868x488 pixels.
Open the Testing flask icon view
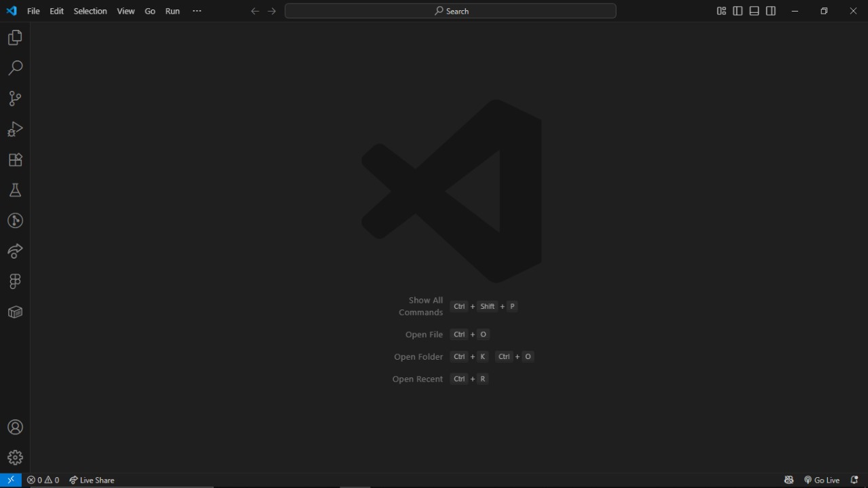(15, 190)
